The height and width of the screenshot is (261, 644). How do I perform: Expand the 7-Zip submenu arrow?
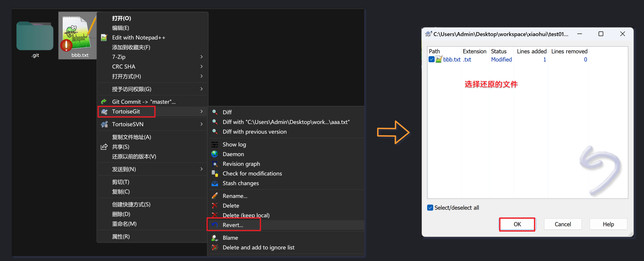[x=201, y=57]
